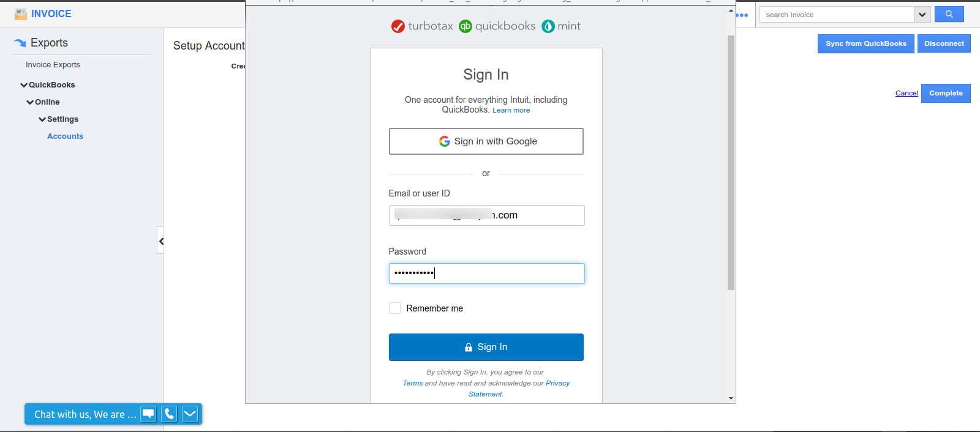980x432 pixels.
Task: Click the Exports section heading
Action: pos(49,43)
